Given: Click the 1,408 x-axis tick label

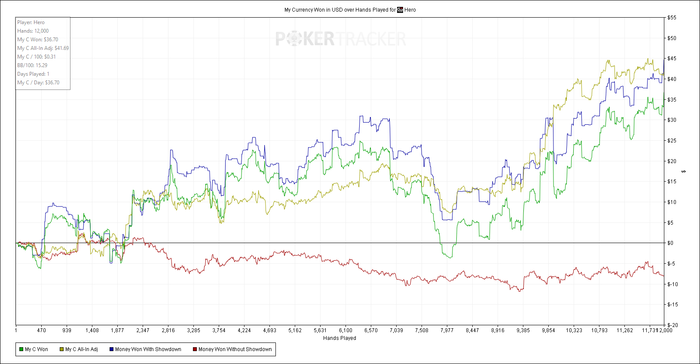Looking at the screenshot, I should (92, 331).
